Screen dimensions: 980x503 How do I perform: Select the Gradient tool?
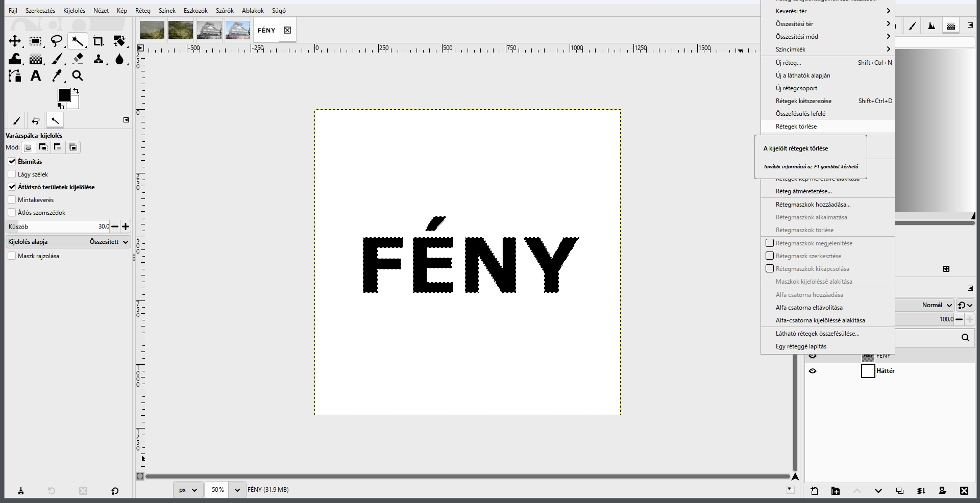point(36,59)
